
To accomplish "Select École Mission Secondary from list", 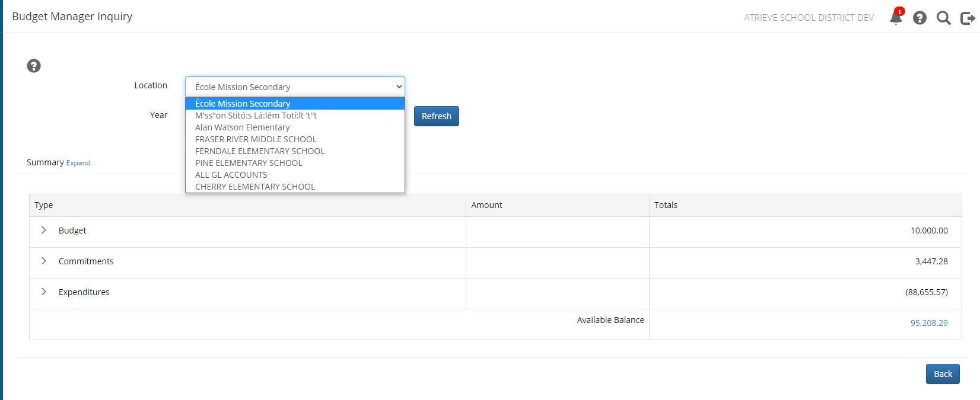I will (243, 104).
